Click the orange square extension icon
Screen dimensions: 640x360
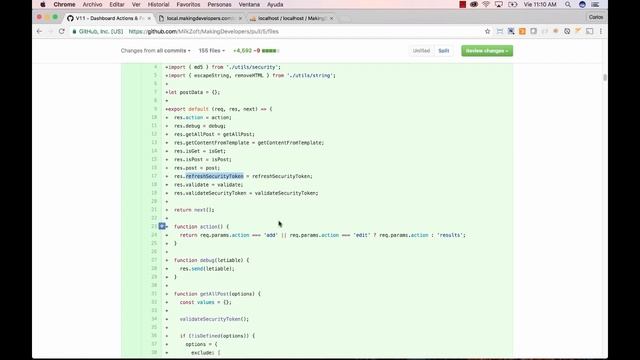click(522, 31)
